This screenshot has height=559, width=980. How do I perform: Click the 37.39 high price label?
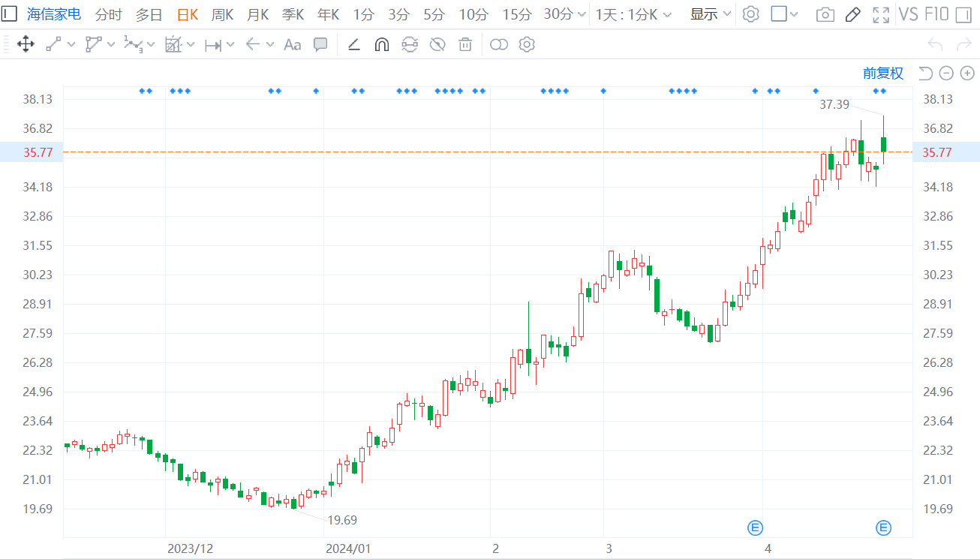pyautogui.click(x=834, y=105)
